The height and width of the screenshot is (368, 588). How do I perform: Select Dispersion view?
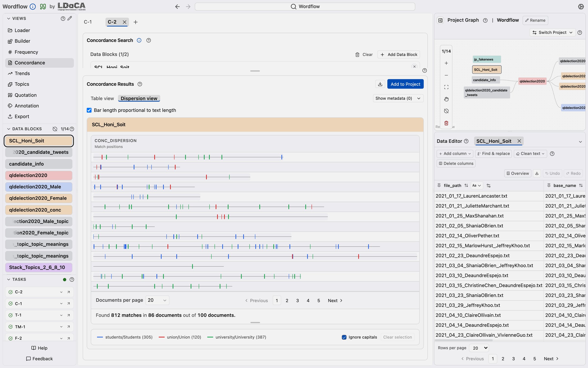(x=139, y=98)
